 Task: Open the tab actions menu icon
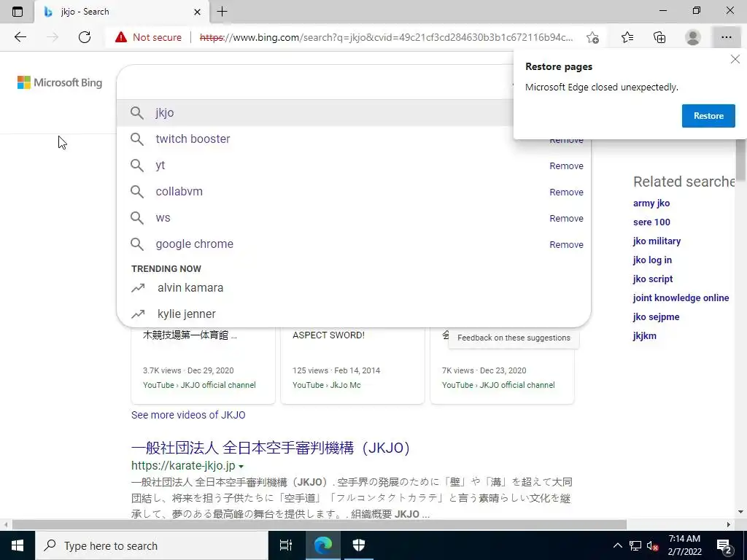(18, 12)
